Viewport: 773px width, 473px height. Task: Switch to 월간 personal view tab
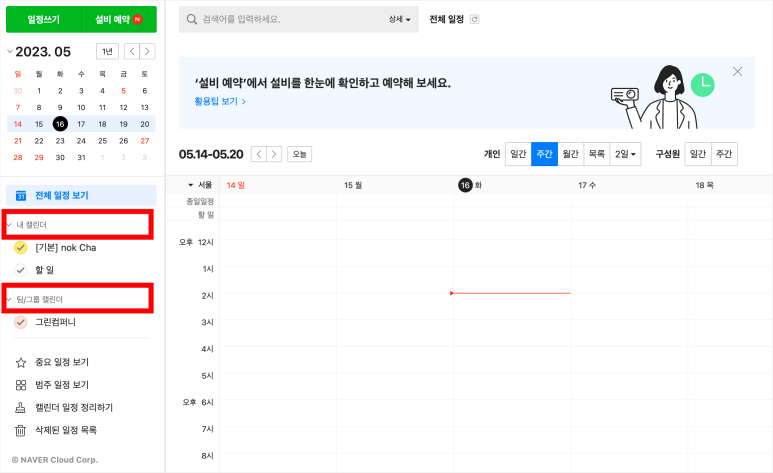click(x=570, y=154)
